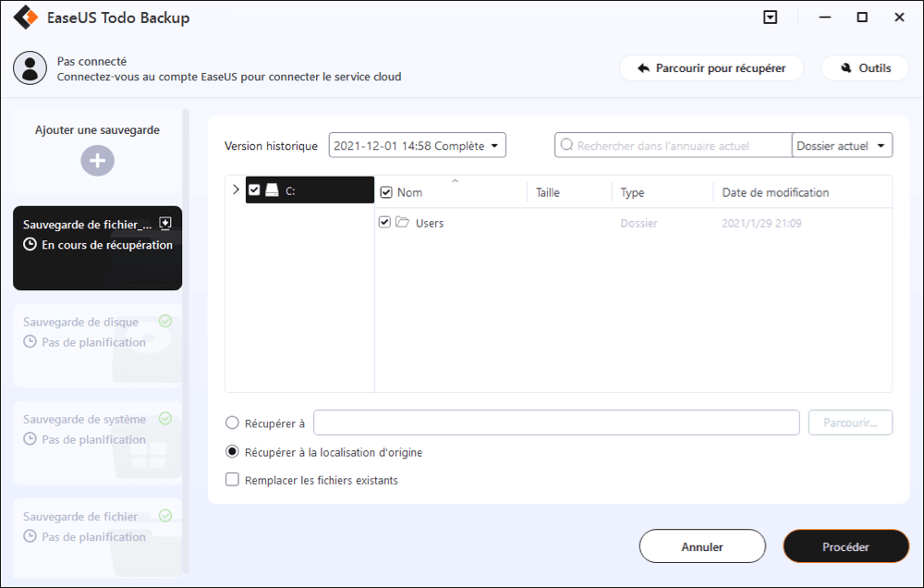Sort by Type column header
This screenshot has width=924, height=588.
pos(632,192)
